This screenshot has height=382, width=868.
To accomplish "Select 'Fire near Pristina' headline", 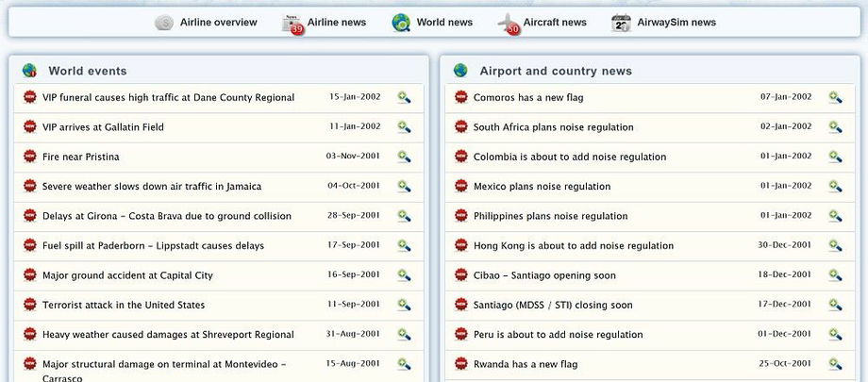I will [x=81, y=157].
